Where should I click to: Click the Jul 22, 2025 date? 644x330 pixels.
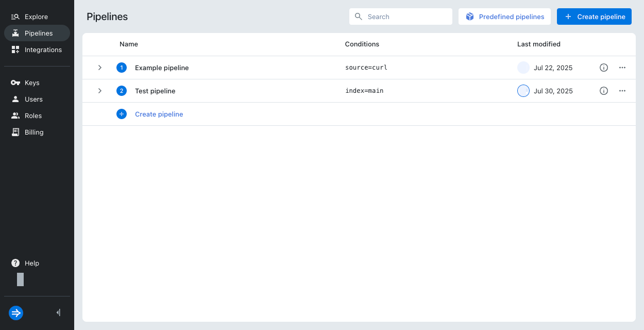[x=553, y=68]
